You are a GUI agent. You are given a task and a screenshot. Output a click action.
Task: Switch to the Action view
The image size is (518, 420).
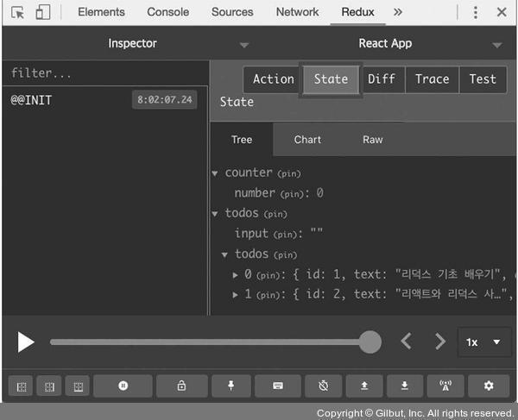point(273,79)
